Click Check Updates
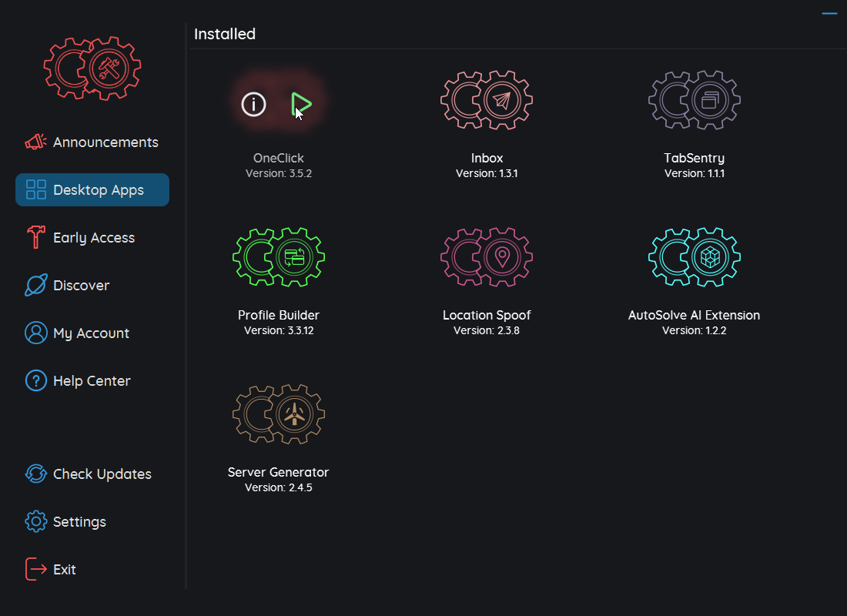The image size is (847, 616). coord(102,474)
